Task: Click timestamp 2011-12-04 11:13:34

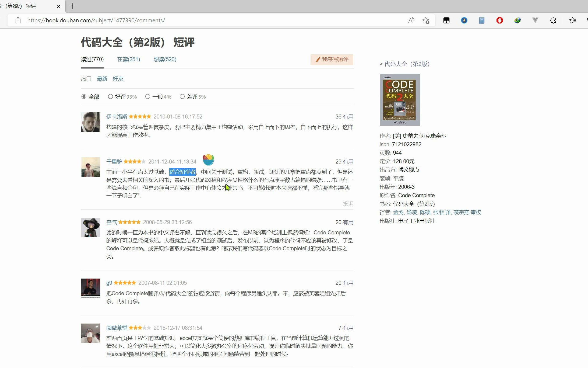Action: pyautogui.click(x=172, y=162)
